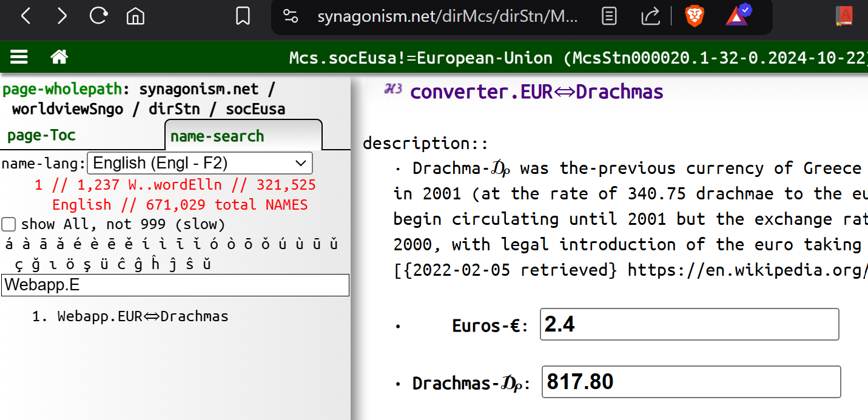Bookmark this page with the bookmark icon
The width and height of the screenshot is (868, 420).
click(x=243, y=16)
